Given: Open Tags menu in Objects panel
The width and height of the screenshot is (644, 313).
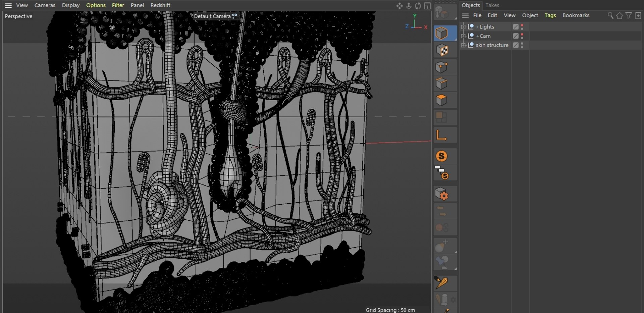Looking at the screenshot, I should tap(550, 15).
